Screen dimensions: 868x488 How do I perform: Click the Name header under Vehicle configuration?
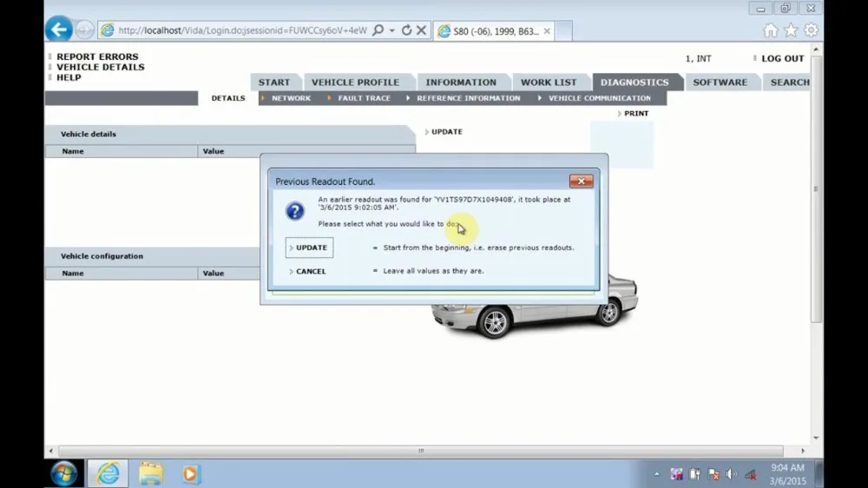(x=73, y=273)
